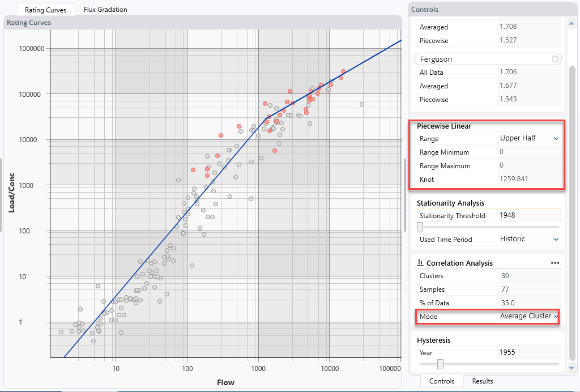Click the Range Maximum value field

point(528,166)
